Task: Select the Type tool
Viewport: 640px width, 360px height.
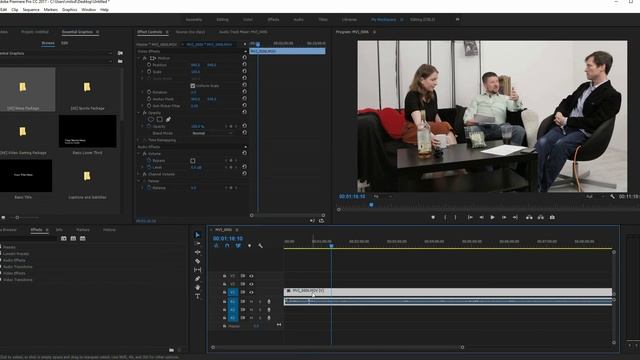Action: tap(198, 296)
